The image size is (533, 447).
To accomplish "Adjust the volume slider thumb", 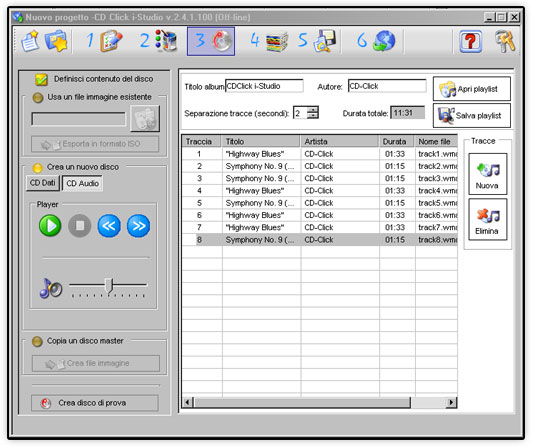I will tap(109, 286).
